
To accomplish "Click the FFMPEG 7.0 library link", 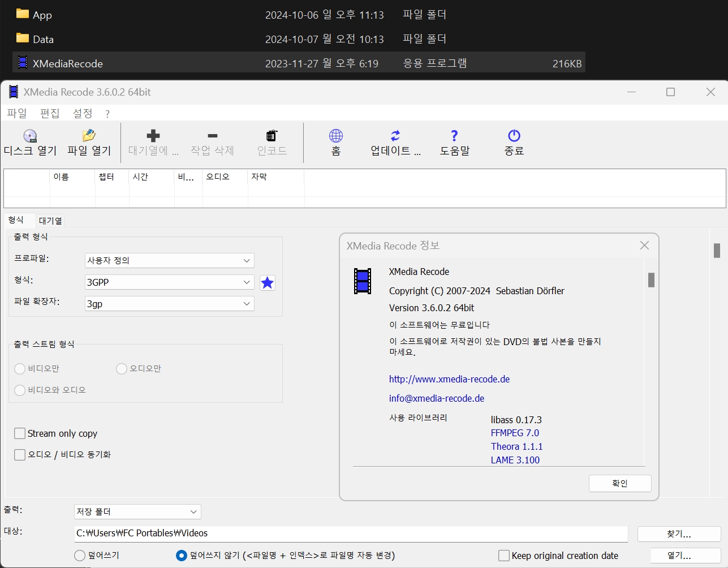I will tap(515, 433).
